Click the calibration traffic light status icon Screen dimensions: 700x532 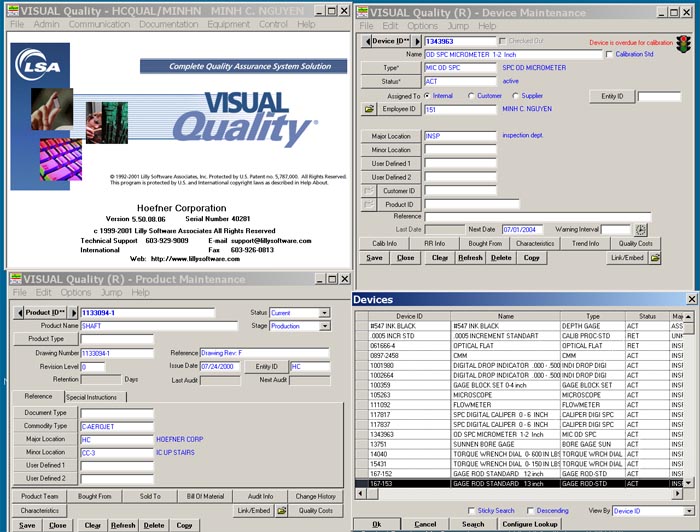pos(683,43)
